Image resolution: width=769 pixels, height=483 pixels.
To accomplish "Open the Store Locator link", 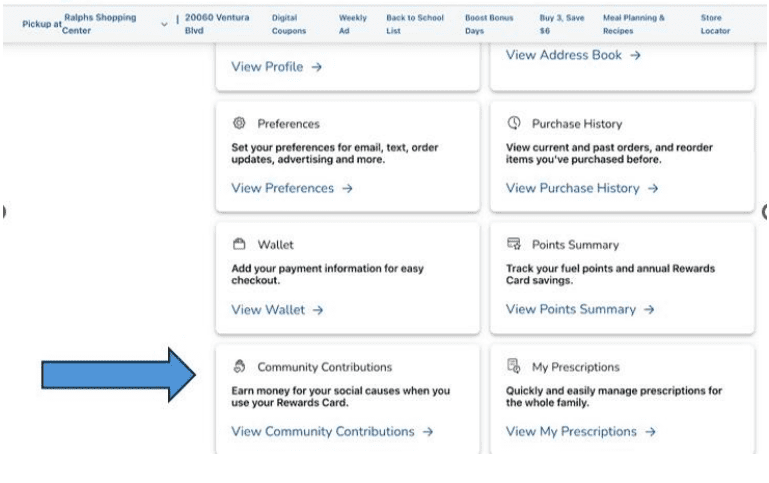I will tap(715, 24).
